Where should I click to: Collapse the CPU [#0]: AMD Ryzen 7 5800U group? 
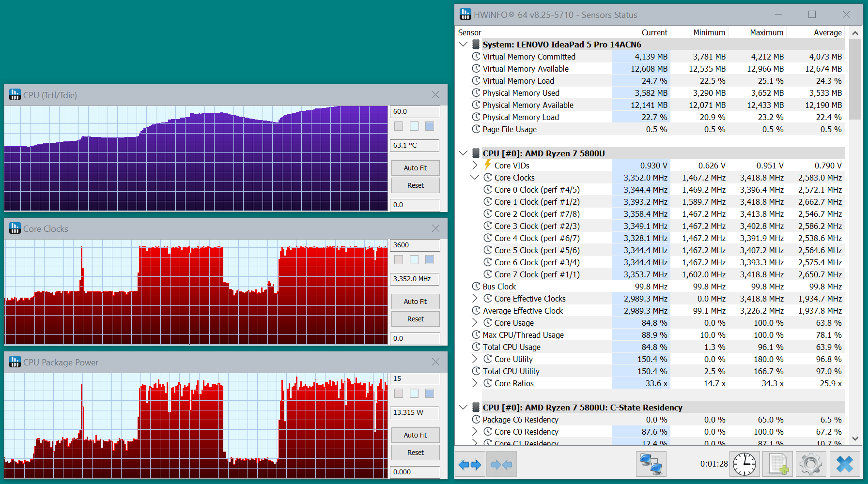coord(463,153)
